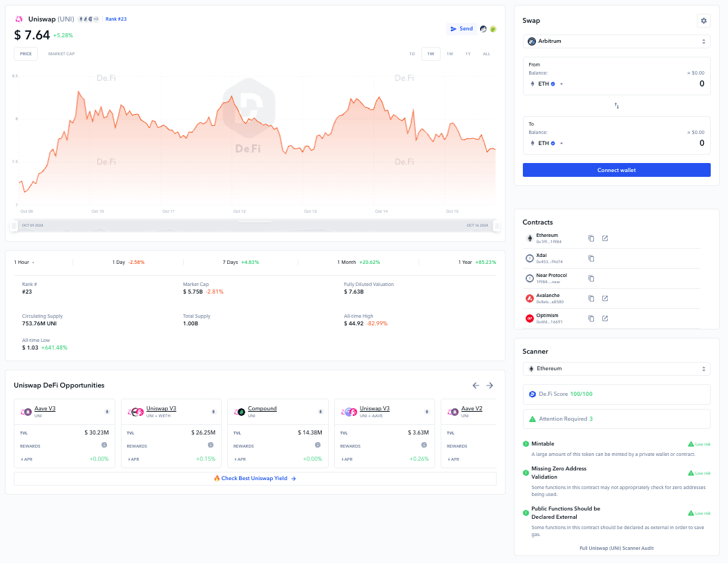This screenshot has height=563, width=728.
Task: Copy the Near Protocol contract address
Action: click(591, 278)
